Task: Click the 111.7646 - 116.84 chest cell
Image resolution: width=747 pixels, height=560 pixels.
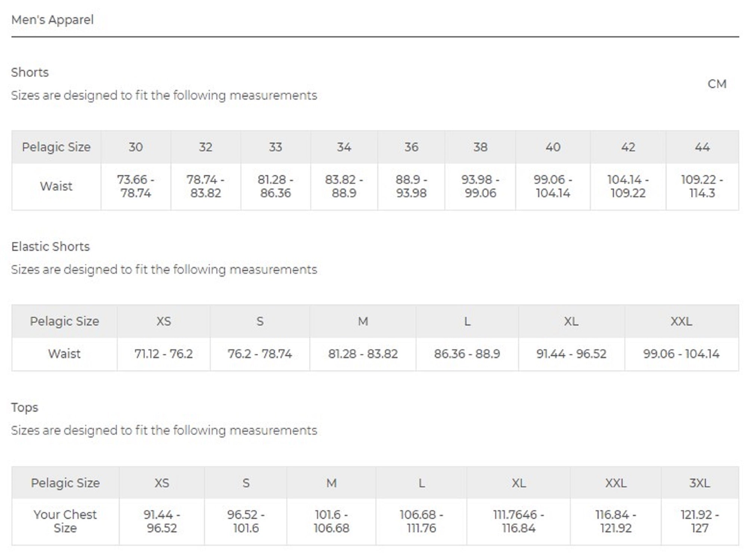Action: click(518, 521)
